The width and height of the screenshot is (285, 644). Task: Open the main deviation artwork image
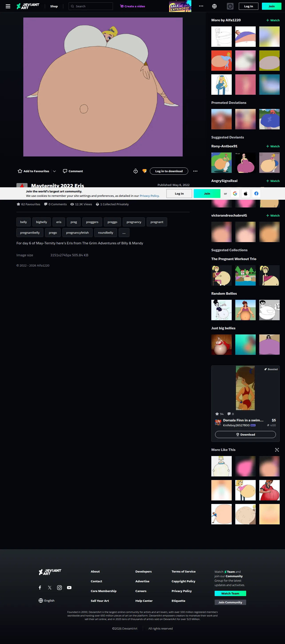pyautogui.click(x=103, y=87)
